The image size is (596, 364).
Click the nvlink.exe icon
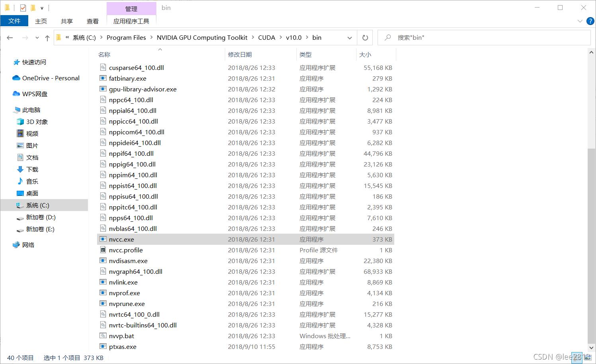pos(103,282)
